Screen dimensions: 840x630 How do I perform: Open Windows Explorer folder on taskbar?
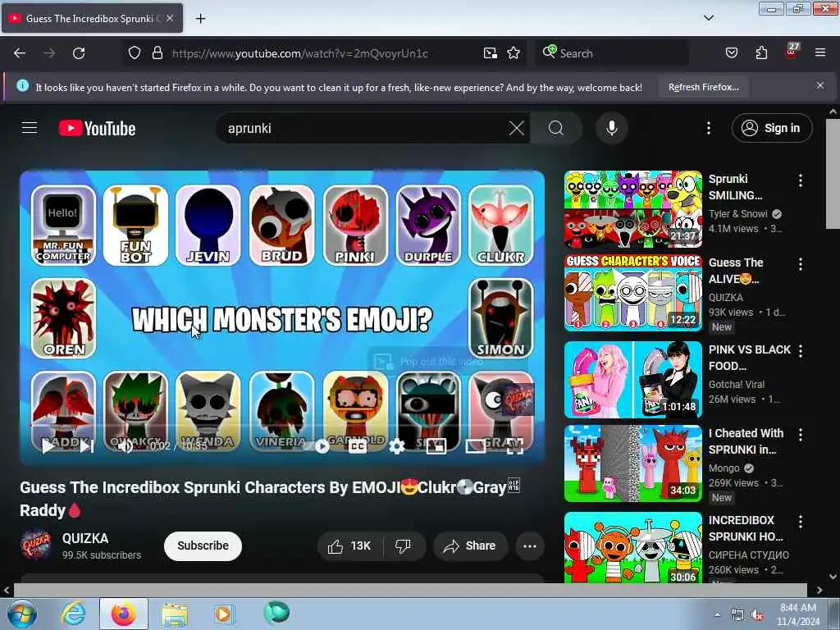pyautogui.click(x=174, y=614)
